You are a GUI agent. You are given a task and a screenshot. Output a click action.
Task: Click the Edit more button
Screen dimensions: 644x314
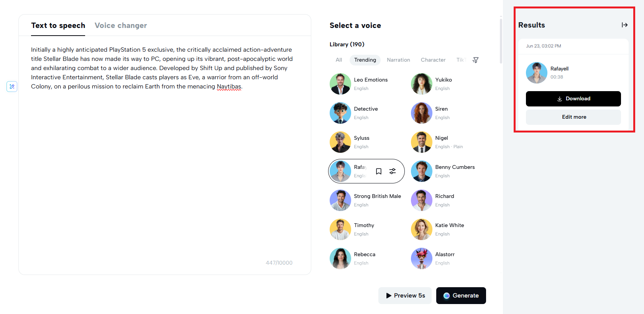(573, 117)
